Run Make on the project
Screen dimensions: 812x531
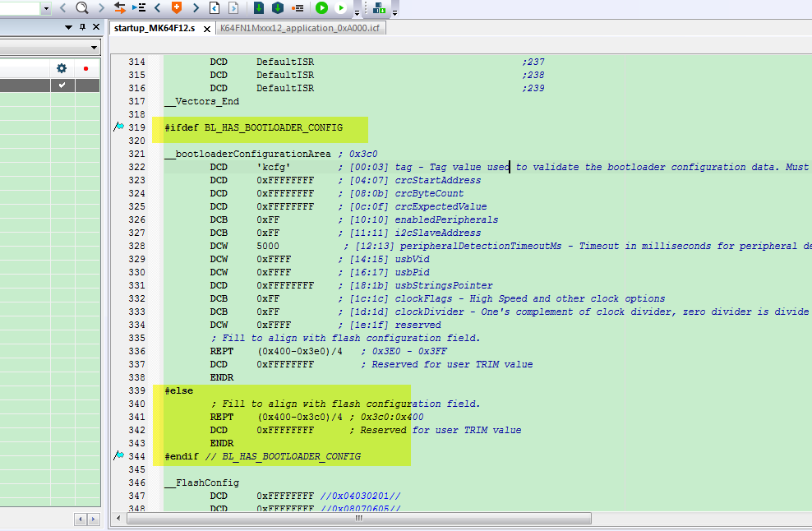point(278,7)
